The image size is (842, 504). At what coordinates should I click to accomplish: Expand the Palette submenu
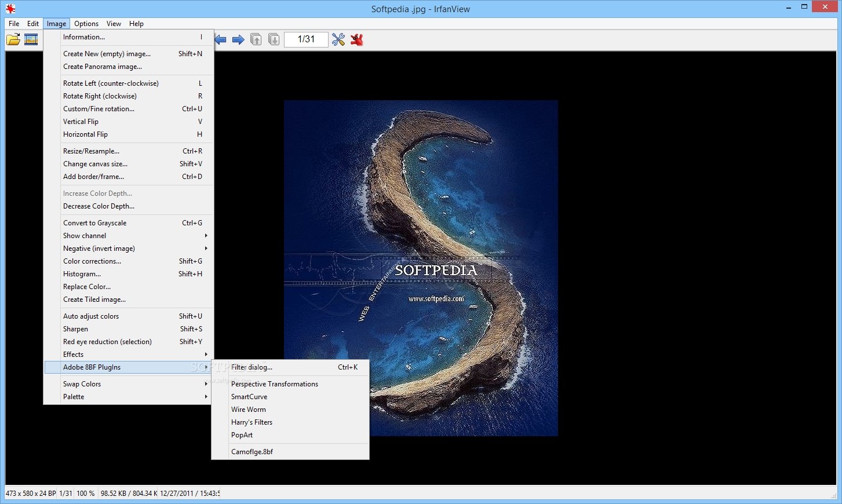[129, 397]
